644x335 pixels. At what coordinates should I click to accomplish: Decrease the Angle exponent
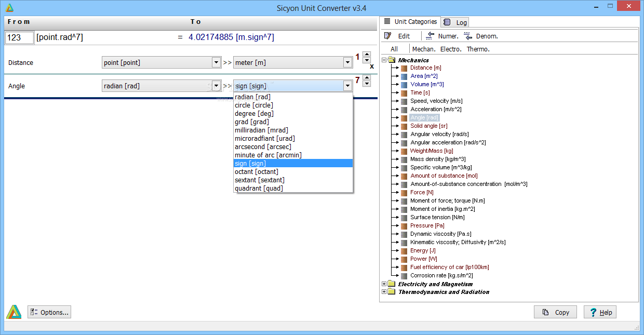pos(367,84)
